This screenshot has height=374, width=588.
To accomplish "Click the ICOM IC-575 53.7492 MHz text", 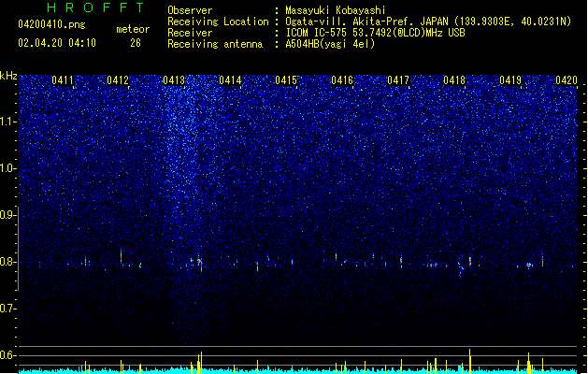I will 375,33.
